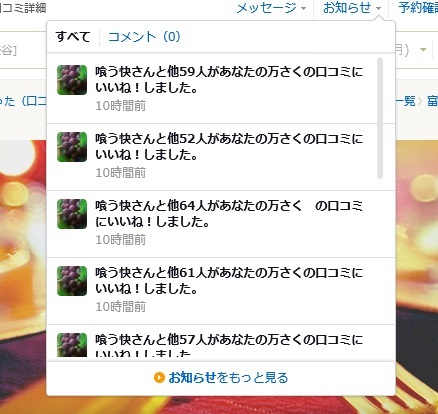Click the grape avatar beside the 57人 notification
Screen dimensions: 438x414
72,345
